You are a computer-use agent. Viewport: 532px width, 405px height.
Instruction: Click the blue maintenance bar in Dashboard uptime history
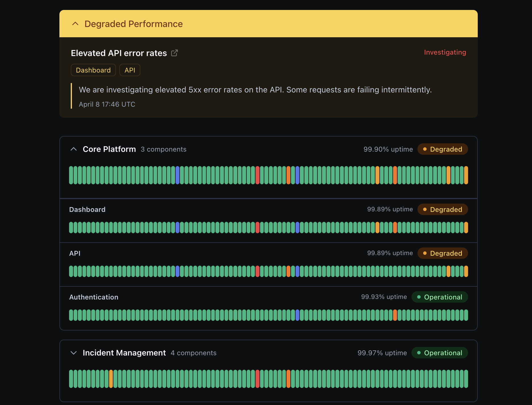tap(178, 228)
